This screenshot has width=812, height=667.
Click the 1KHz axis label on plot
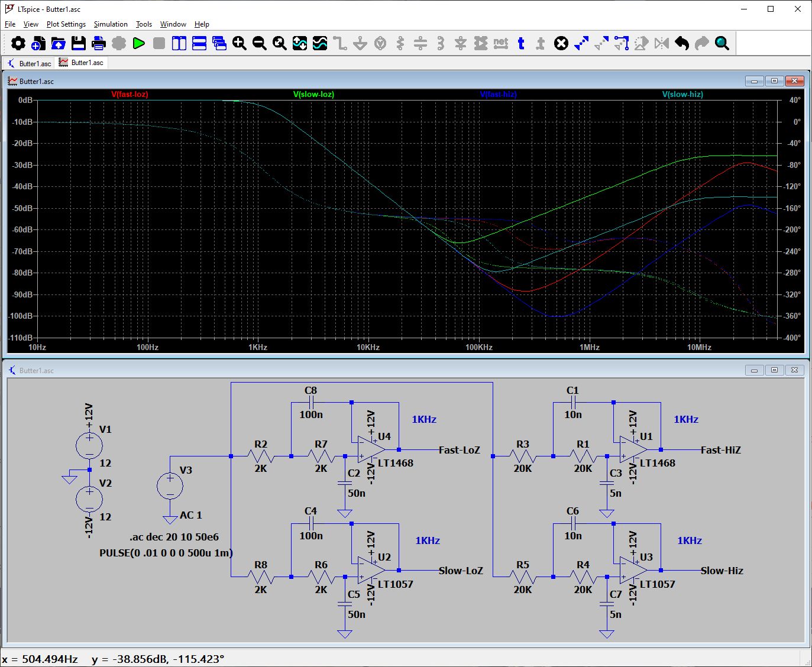tap(258, 347)
